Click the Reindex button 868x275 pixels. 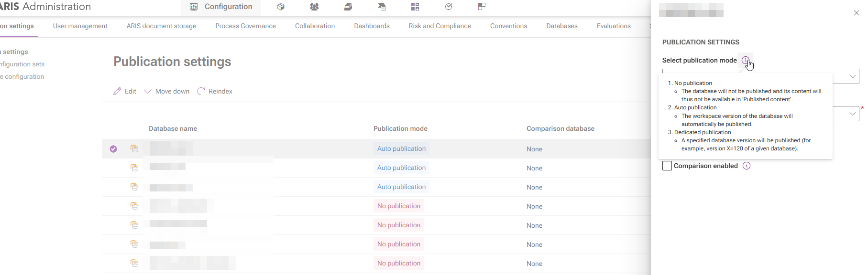(x=215, y=91)
